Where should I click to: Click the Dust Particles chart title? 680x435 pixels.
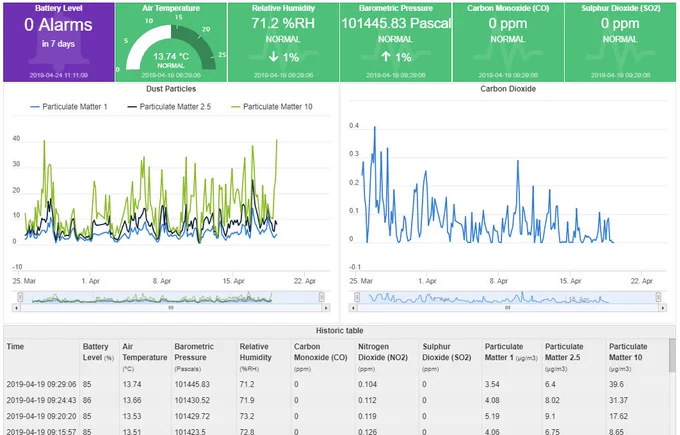coord(171,89)
